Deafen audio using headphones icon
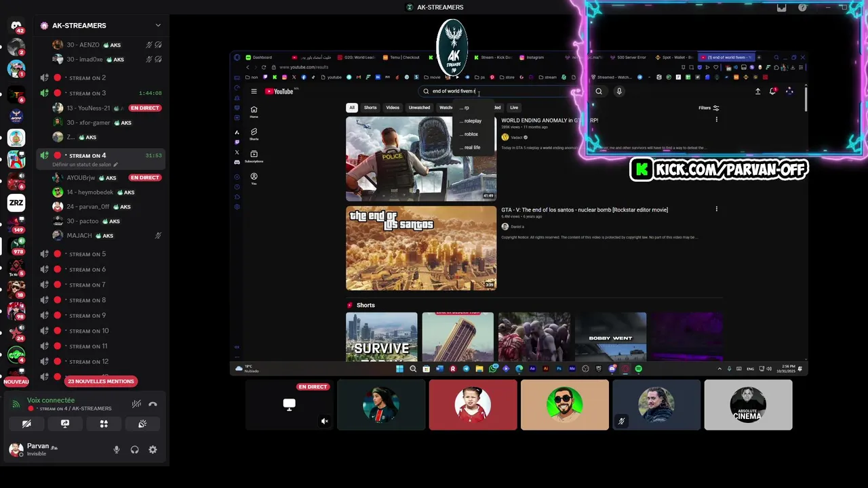Image resolution: width=868 pixels, height=488 pixels. [134, 449]
